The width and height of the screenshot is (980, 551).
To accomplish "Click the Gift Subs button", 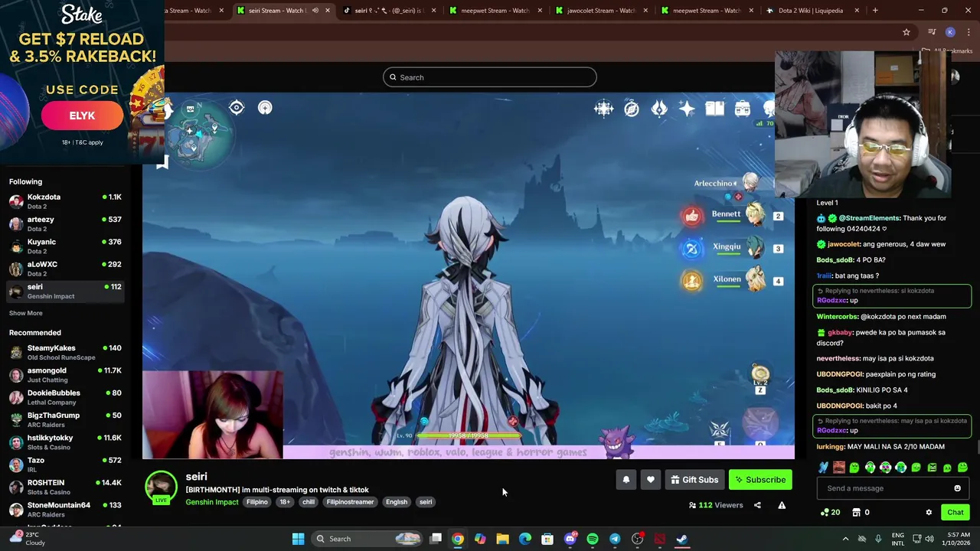I will [x=694, y=480].
